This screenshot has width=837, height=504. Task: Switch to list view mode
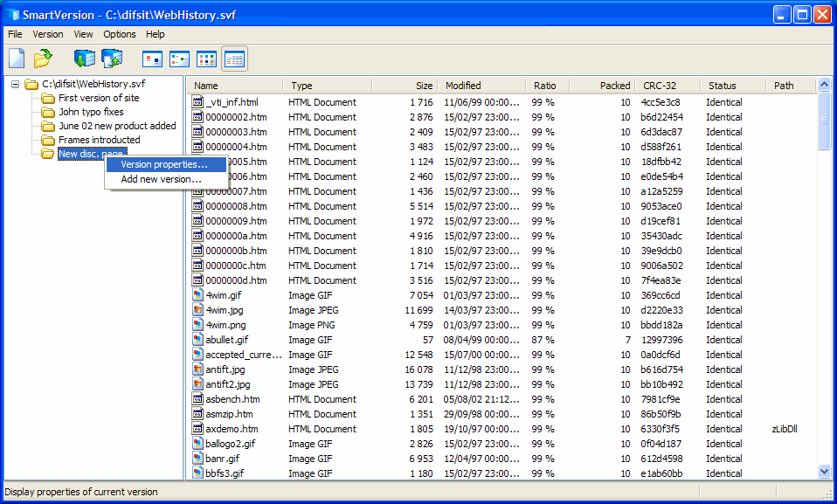coord(206,58)
